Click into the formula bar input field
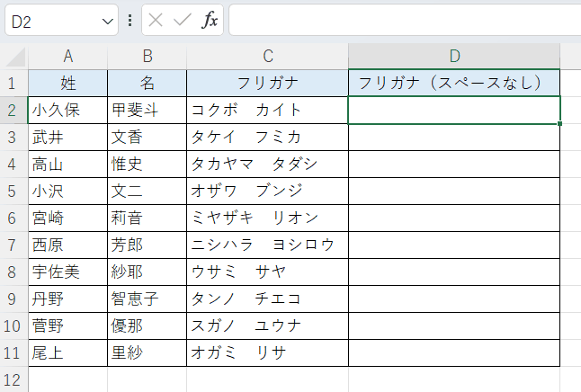The image size is (581, 392). coord(405,21)
